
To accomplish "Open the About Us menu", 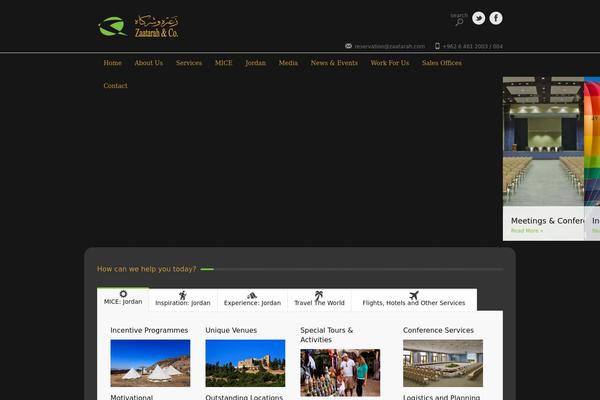I will 148,63.
